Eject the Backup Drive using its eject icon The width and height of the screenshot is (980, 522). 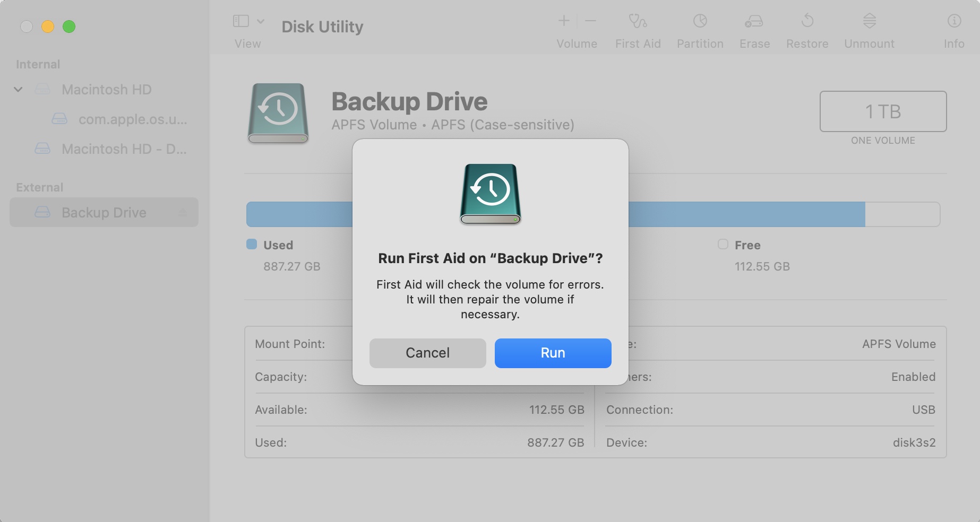tap(183, 212)
